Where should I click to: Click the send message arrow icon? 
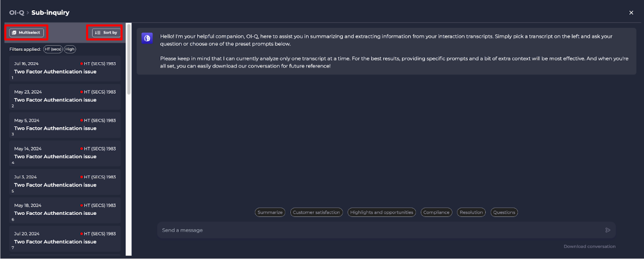pos(608,230)
